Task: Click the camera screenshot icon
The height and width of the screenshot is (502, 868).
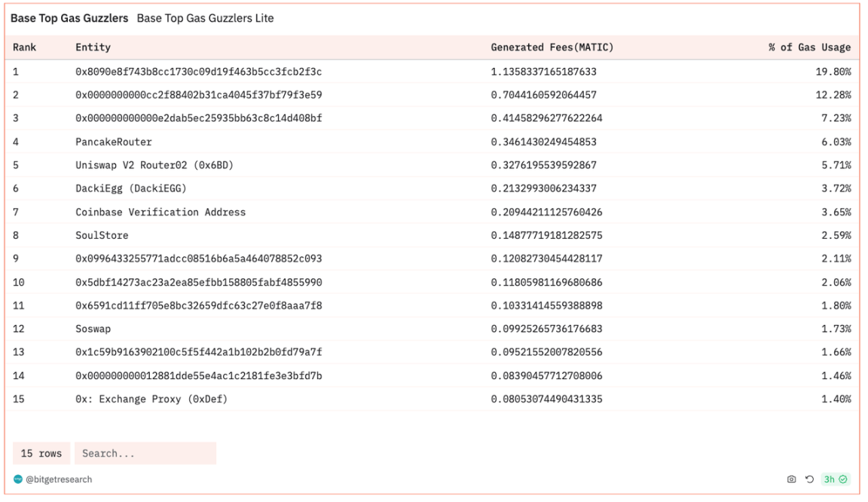Action: [x=792, y=479]
